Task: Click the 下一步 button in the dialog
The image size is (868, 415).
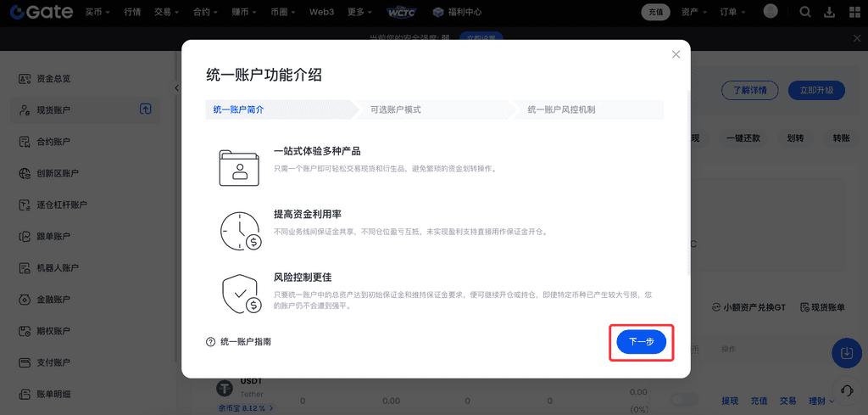Action: pos(641,342)
